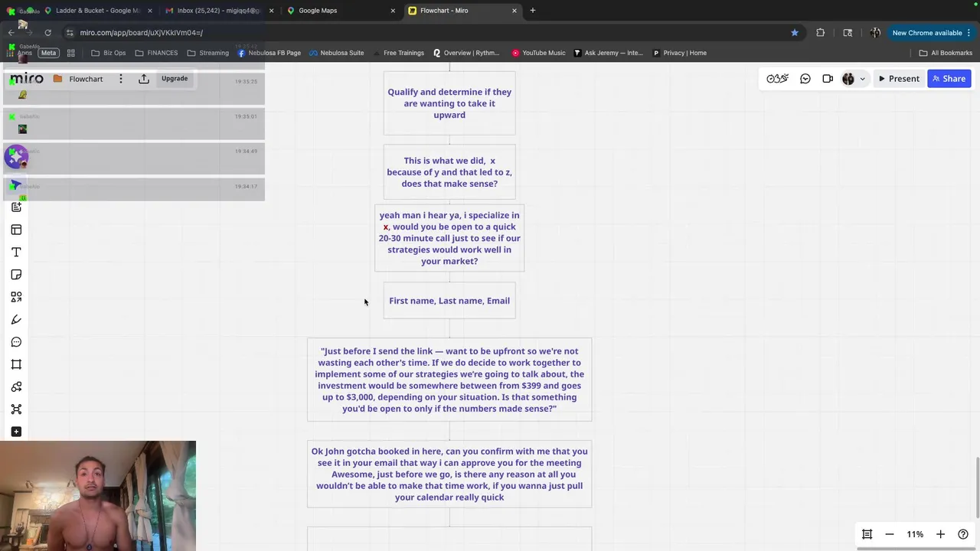Open the YouTube Music bookmark
Viewport: 980px width, 551px height.
(538, 53)
